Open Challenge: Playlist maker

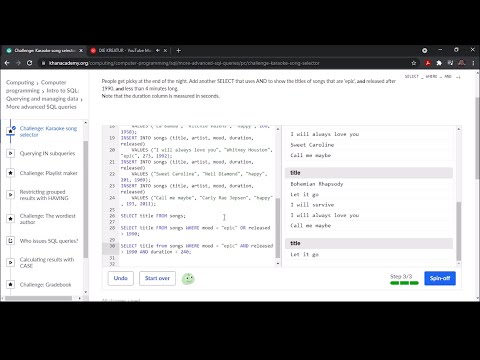49,173
